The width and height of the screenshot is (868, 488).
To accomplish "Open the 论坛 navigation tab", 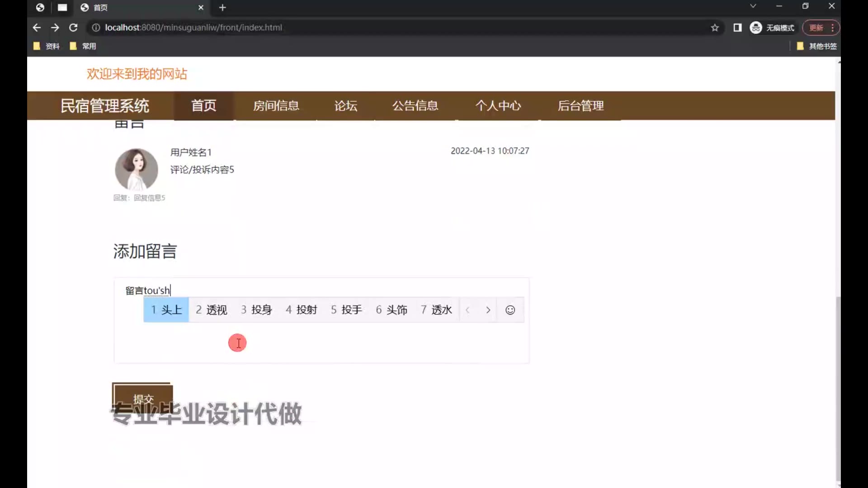I will pyautogui.click(x=346, y=106).
